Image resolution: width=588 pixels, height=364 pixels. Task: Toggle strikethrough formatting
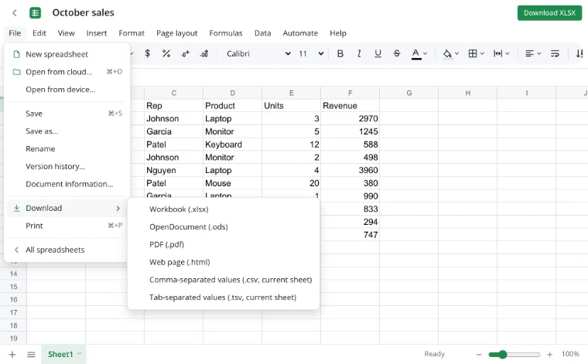[396, 53]
